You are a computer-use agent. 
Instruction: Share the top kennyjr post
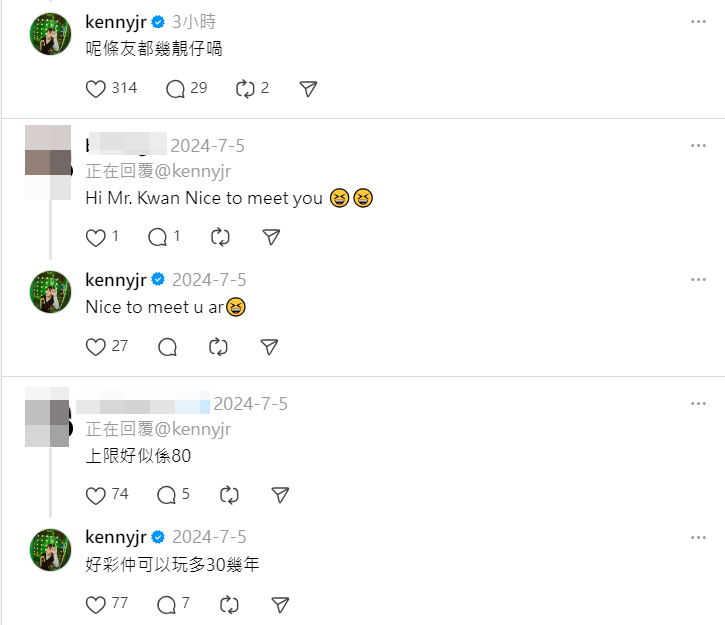[x=309, y=89]
